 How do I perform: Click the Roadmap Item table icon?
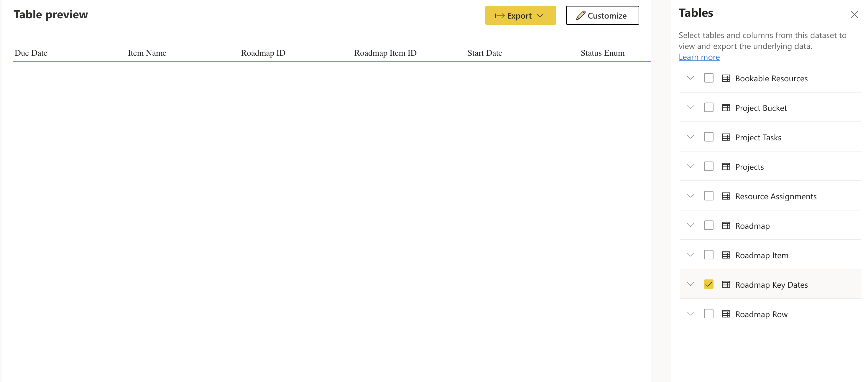726,255
